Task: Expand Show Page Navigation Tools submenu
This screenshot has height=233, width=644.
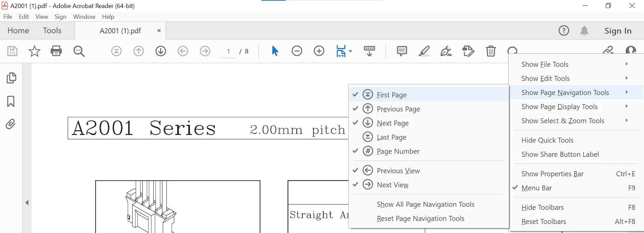Action: (x=576, y=92)
